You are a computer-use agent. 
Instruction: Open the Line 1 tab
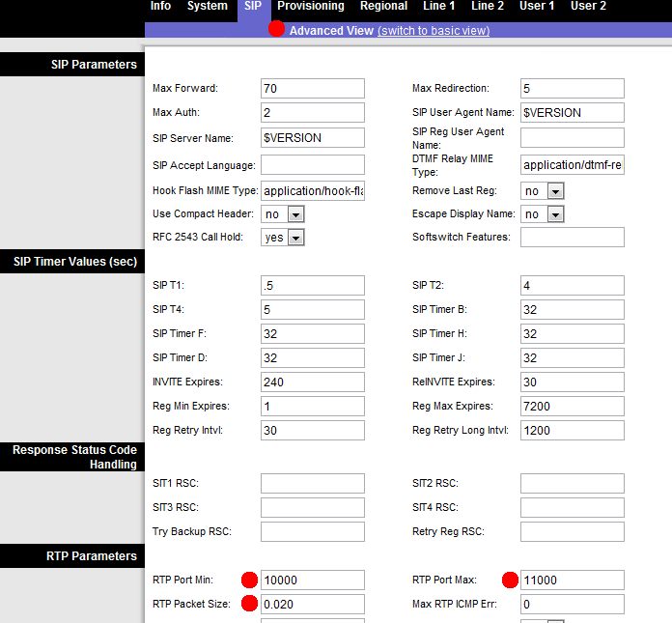click(439, 6)
